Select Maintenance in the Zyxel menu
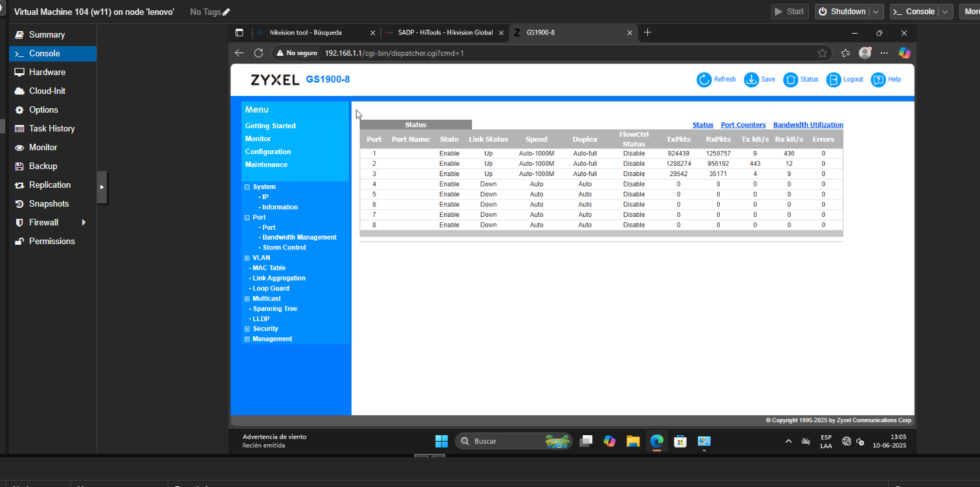The height and width of the screenshot is (487, 980). pyautogui.click(x=266, y=164)
